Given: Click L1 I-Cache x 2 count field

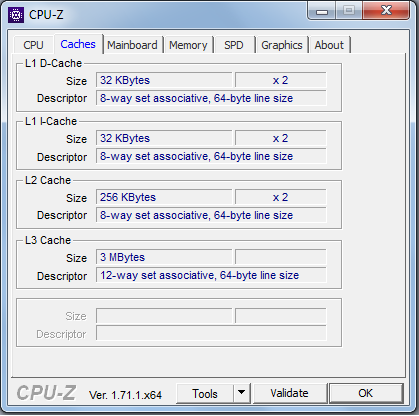Looking at the screenshot, I should click(281, 138).
